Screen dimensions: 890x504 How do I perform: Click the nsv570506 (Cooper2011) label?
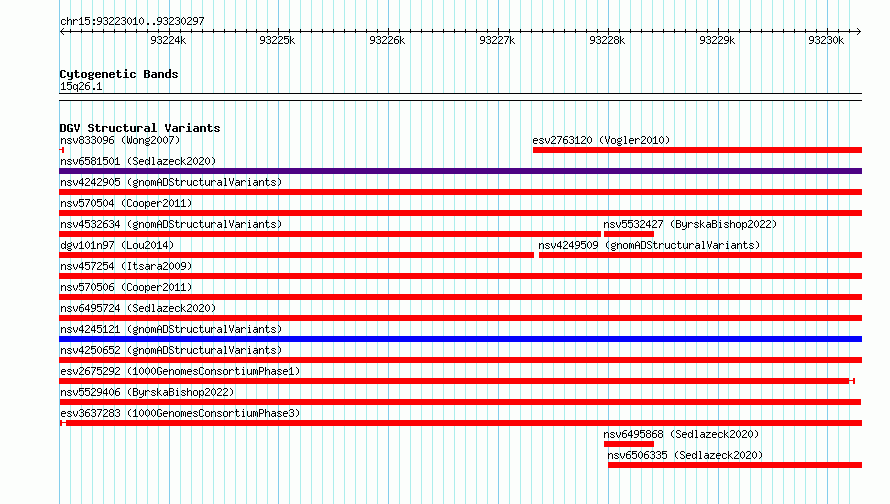coord(126,287)
